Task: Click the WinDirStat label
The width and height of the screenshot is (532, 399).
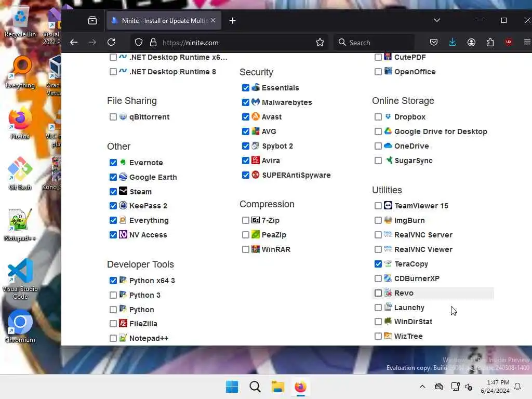Action: tap(413, 322)
